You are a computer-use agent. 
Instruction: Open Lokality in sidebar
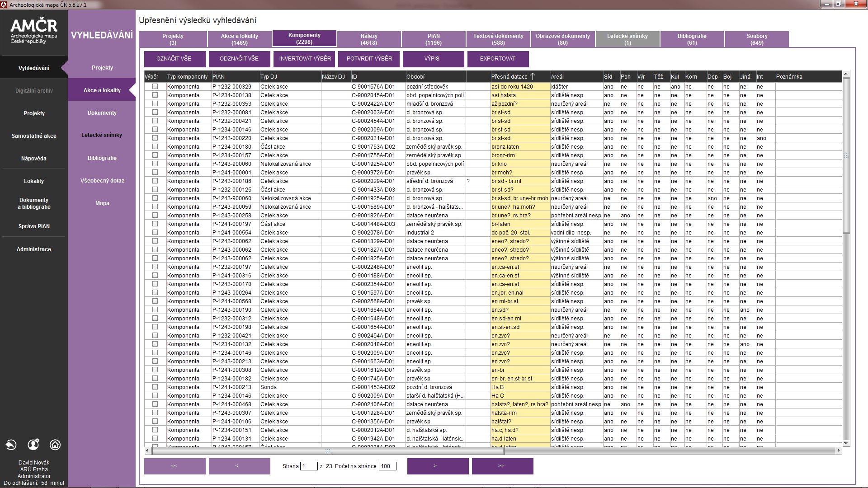(x=34, y=181)
